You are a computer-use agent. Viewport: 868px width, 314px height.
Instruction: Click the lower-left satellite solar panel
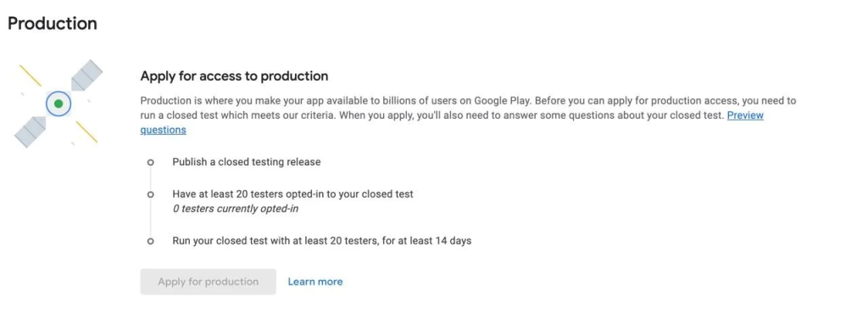(30, 132)
